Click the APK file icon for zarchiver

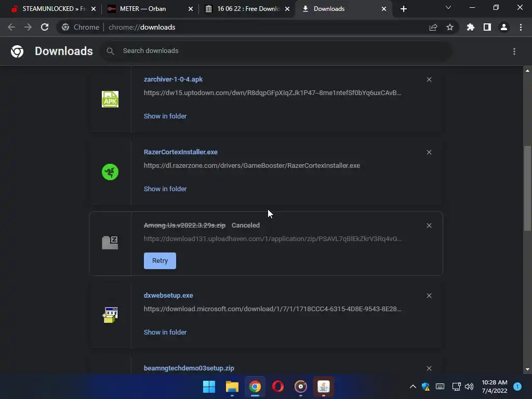tap(110, 99)
